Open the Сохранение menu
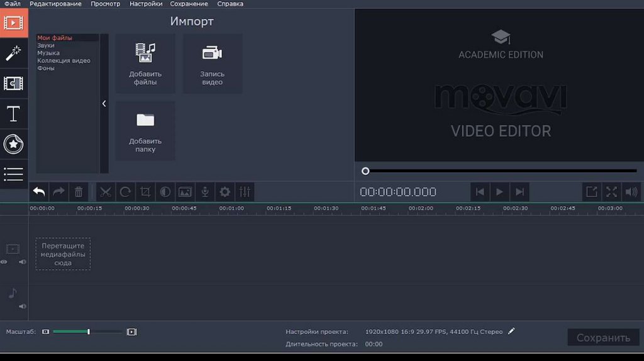Image resolution: width=644 pixels, height=361 pixels. (x=189, y=4)
